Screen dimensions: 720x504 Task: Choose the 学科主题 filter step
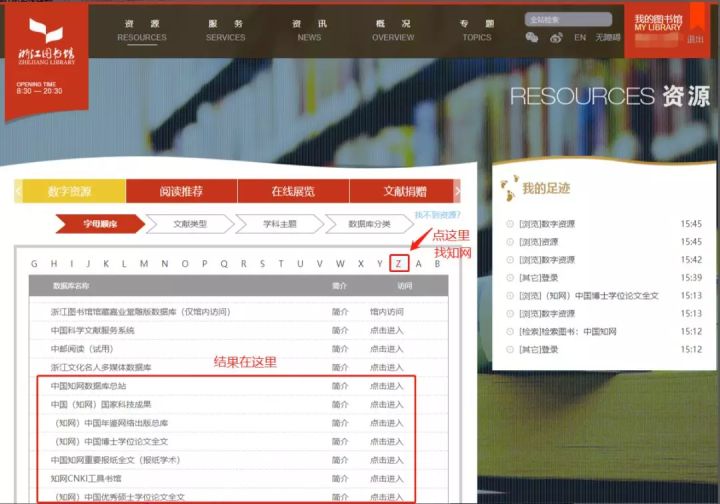[x=280, y=224]
